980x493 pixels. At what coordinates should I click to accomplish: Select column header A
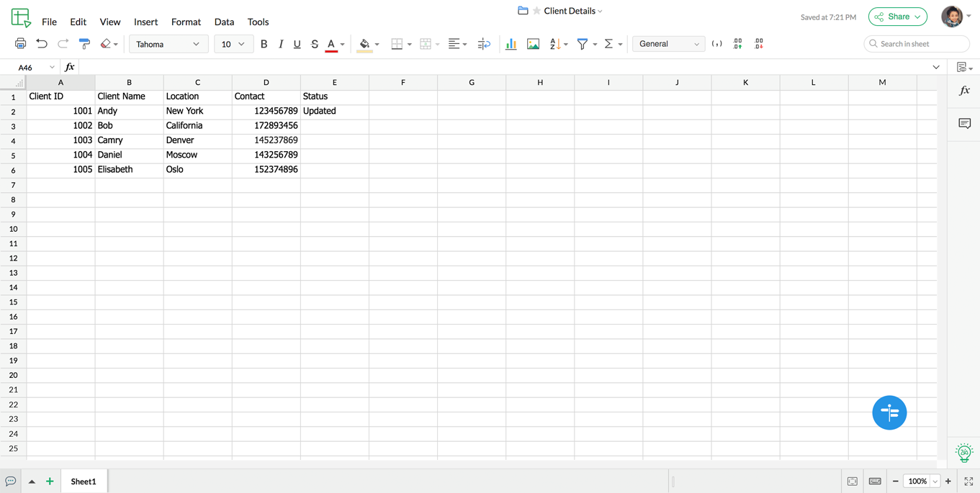tap(60, 83)
